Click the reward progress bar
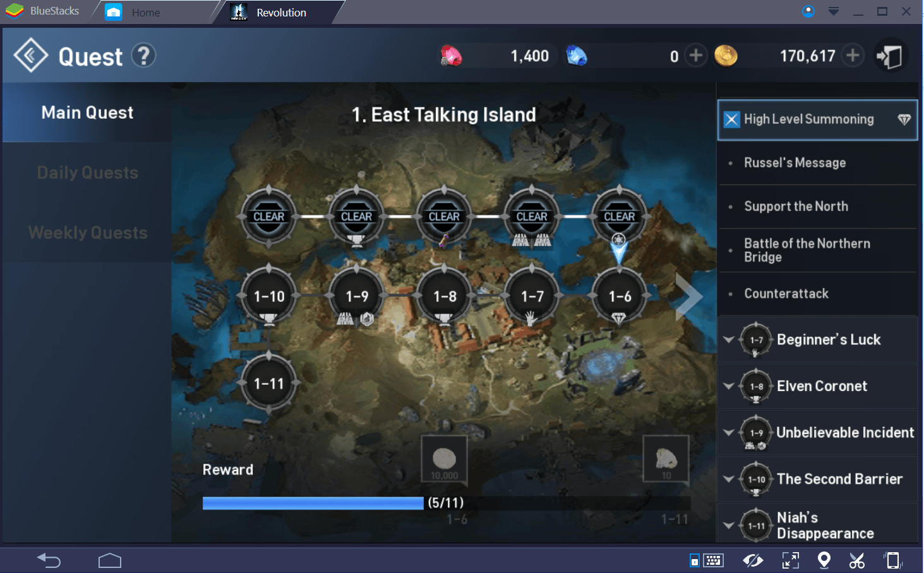The width and height of the screenshot is (924, 573). [446, 503]
